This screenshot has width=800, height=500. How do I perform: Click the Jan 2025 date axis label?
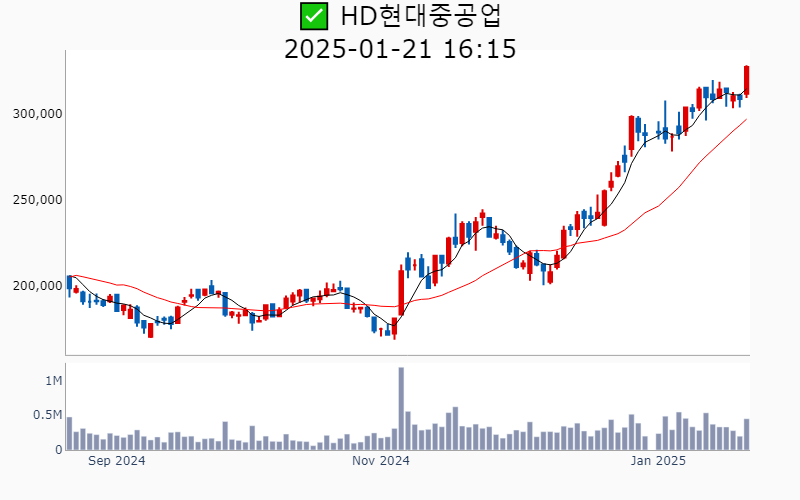click(x=658, y=461)
